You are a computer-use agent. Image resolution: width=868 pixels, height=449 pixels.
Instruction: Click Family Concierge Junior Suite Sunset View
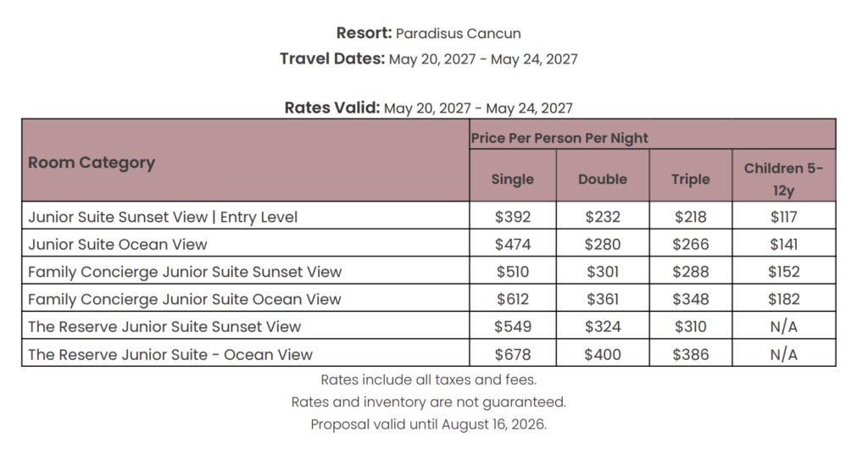tap(185, 272)
